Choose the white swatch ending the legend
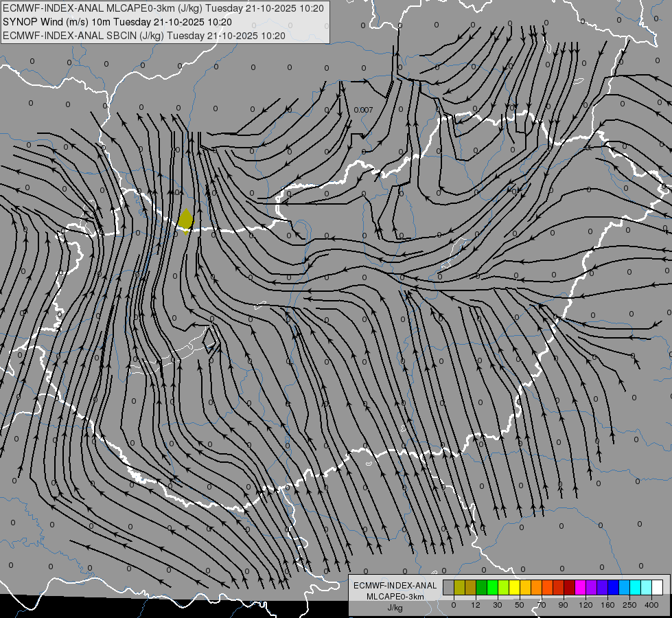This screenshot has height=618, width=672. point(657,587)
